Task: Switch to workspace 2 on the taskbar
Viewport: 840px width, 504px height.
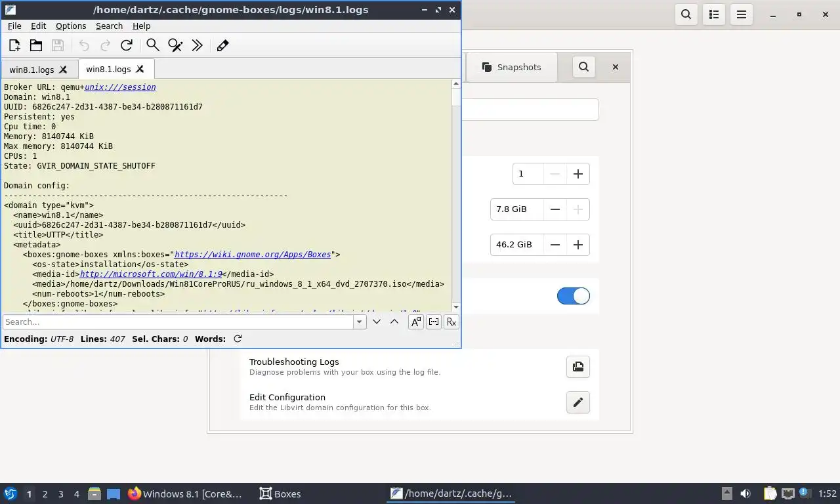Action: click(x=45, y=494)
